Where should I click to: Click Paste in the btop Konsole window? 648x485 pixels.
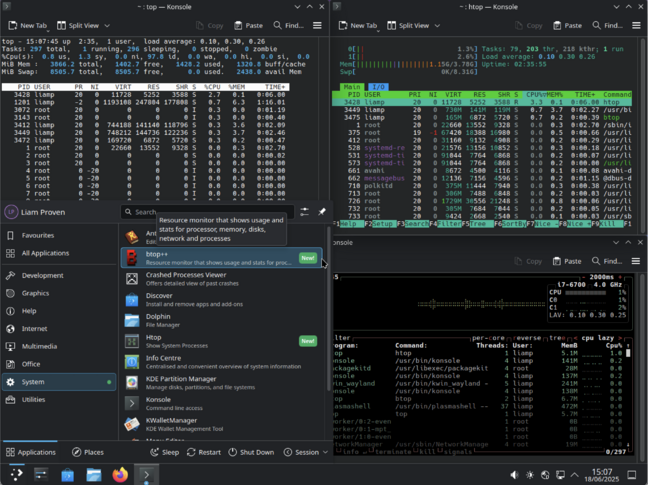point(567,261)
